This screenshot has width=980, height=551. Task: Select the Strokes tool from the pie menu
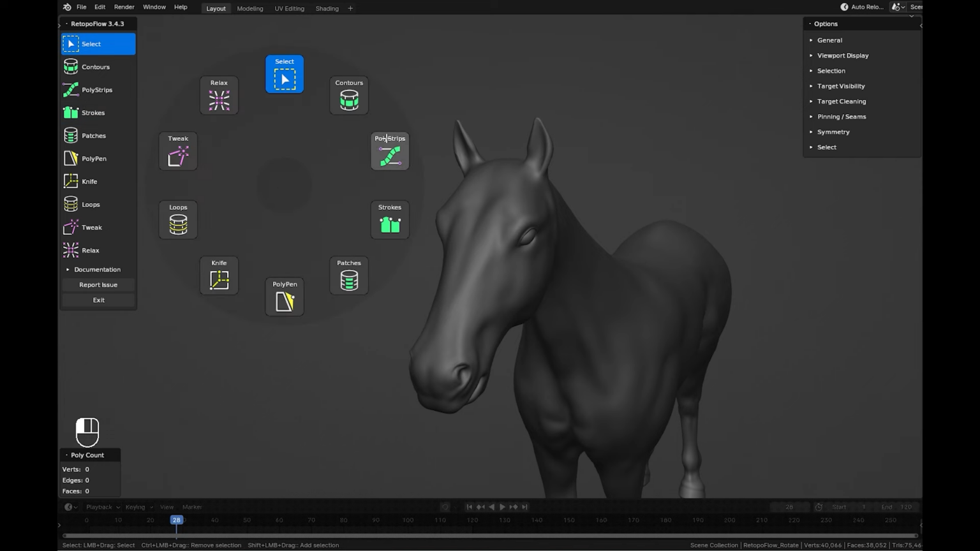389,219
